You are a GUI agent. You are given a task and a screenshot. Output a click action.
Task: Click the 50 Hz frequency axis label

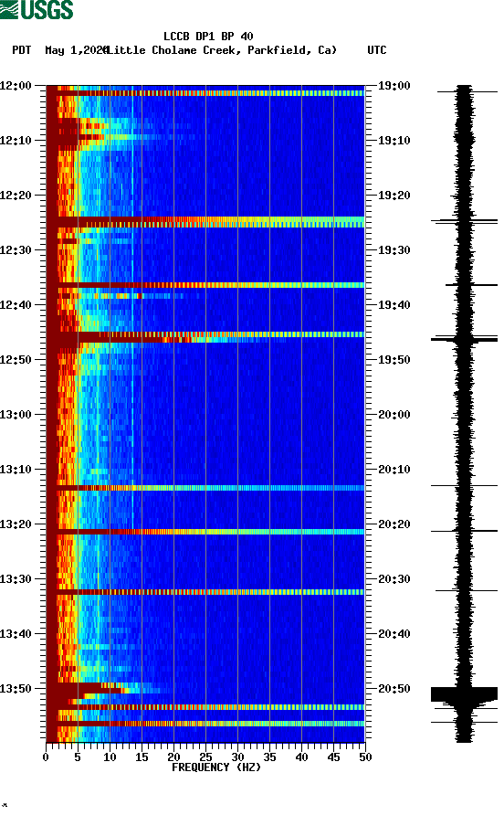coord(365,757)
